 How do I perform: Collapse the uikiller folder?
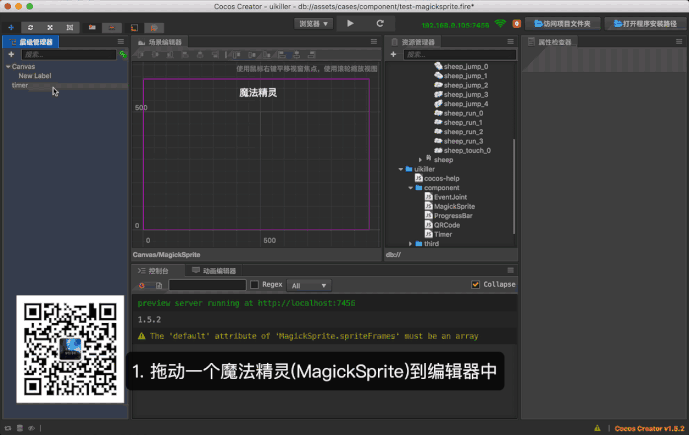[401, 169]
